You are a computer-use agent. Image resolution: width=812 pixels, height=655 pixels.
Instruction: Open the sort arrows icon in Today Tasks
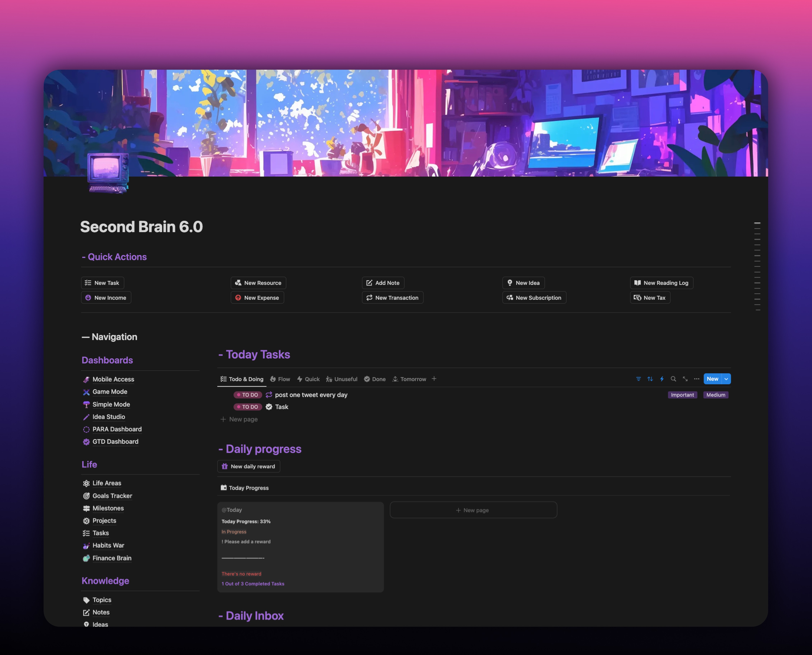click(650, 379)
